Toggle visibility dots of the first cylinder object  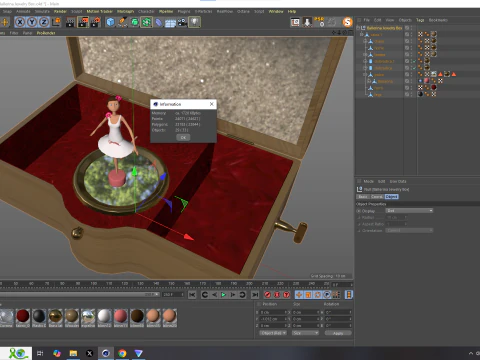(411, 61)
